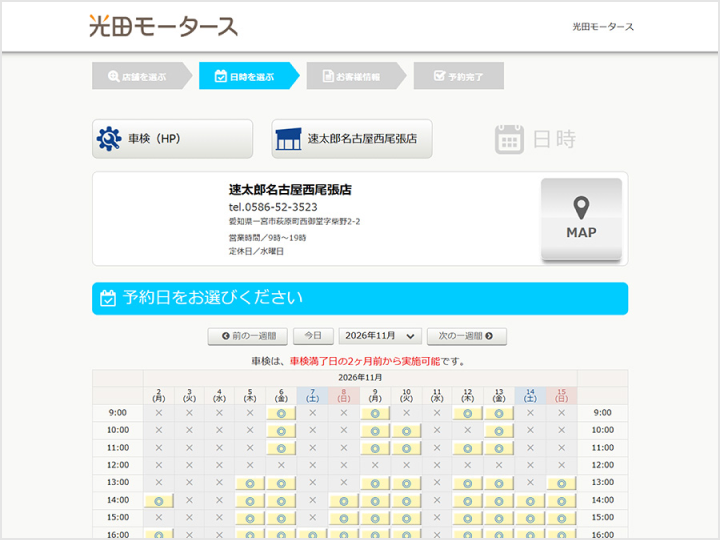Click the store phone number tel.0586-52-3523
This screenshot has width=720, height=540.
[x=273, y=207]
